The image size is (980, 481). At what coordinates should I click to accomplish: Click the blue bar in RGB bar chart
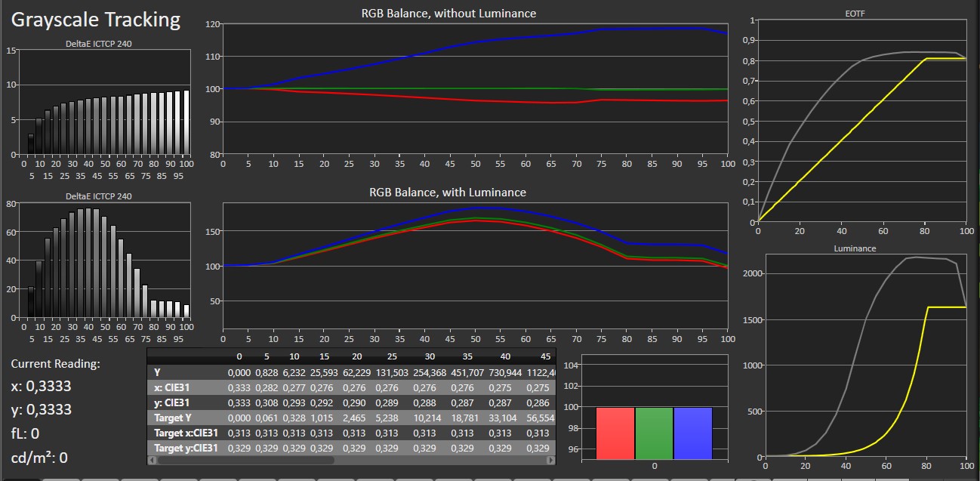click(692, 433)
